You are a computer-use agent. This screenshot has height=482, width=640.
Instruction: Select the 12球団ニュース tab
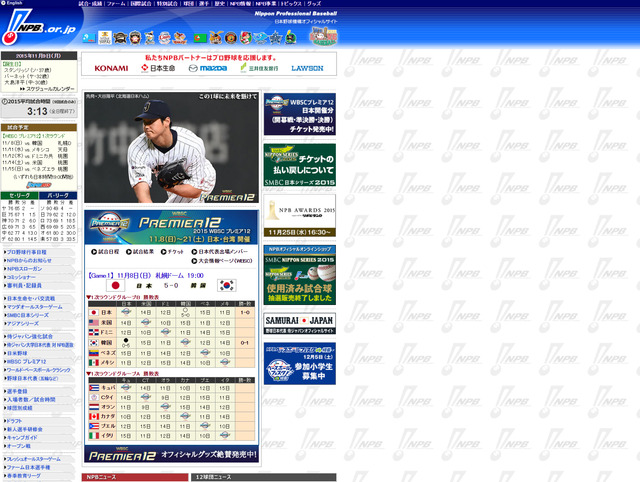pos(264,477)
